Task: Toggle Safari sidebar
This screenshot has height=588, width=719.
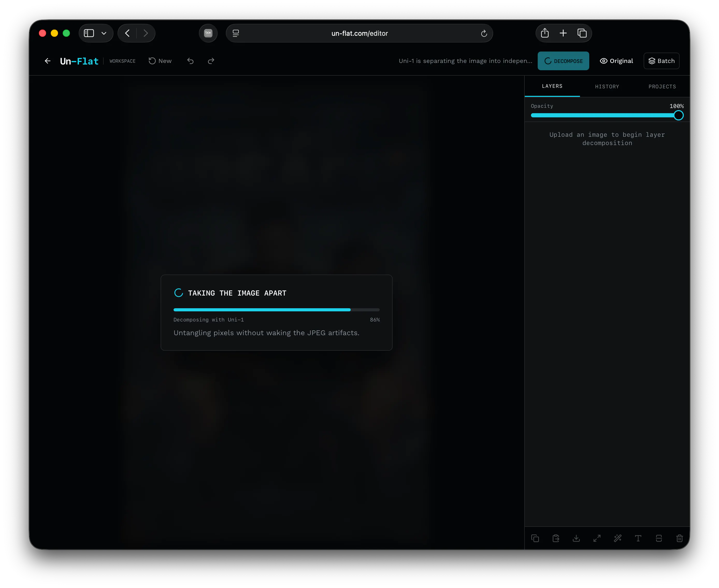Action: click(x=89, y=33)
